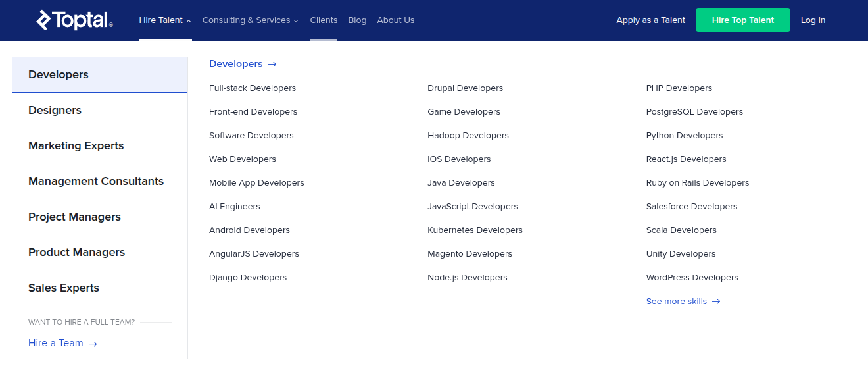The width and height of the screenshot is (868, 368).
Task: Open Game Developers
Action: 464,112
